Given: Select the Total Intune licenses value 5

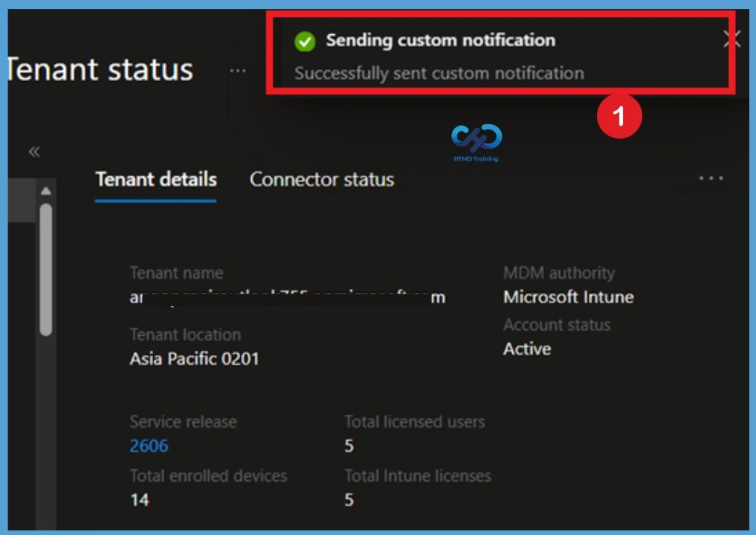Looking at the screenshot, I should 349,500.
